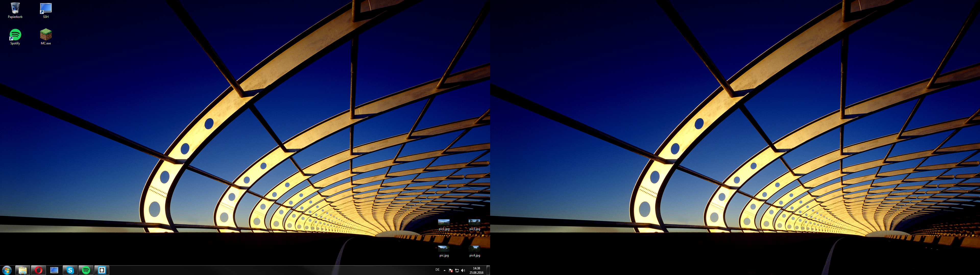
Task: Select the Papierkorb recycle bin icon
Action: tap(15, 8)
